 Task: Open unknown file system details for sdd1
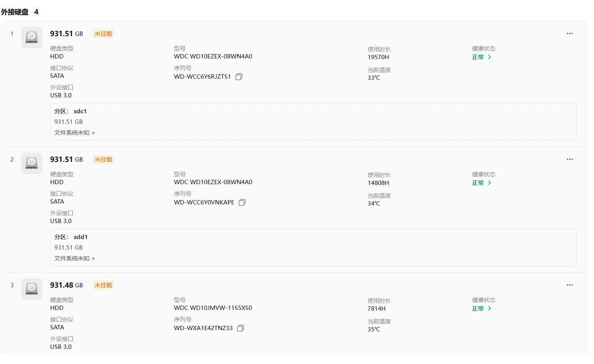[x=74, y=258]
